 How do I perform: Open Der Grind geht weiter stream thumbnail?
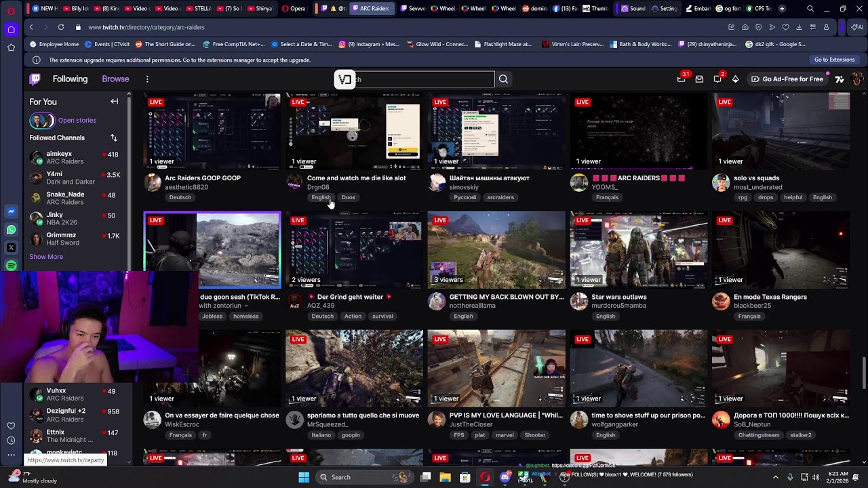[x=354, y=249]
